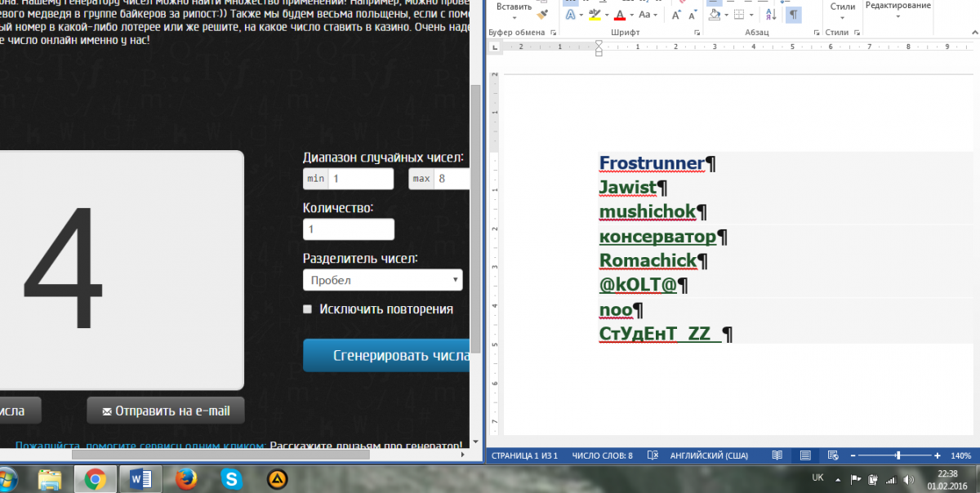Expand the Редактирование editing dropdown
Screen dimensions: 980x493
click(x=898, y=18)
